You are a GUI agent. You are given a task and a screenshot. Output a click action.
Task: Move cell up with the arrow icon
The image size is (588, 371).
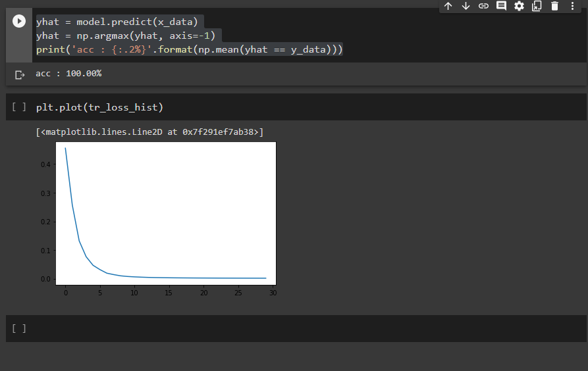coord(448,6)
